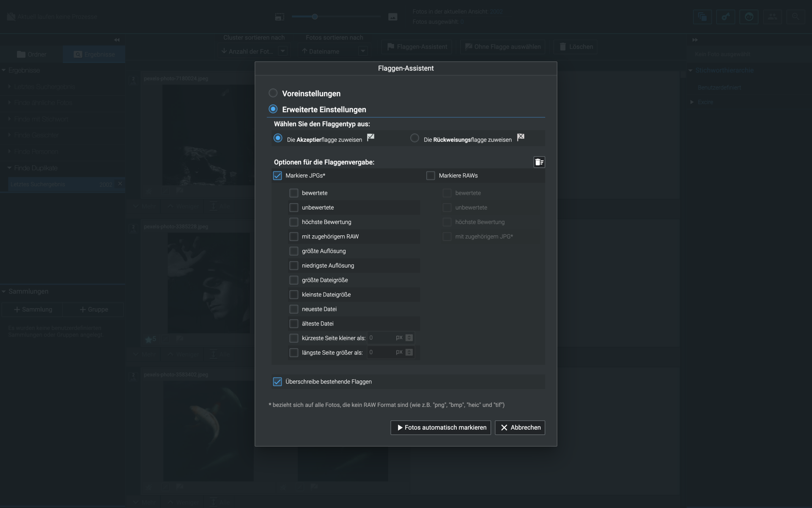This screenshot has width=812, height=508.
Task: Adjust the thumbnail size slider handle
Action: (x=315, y=17)
